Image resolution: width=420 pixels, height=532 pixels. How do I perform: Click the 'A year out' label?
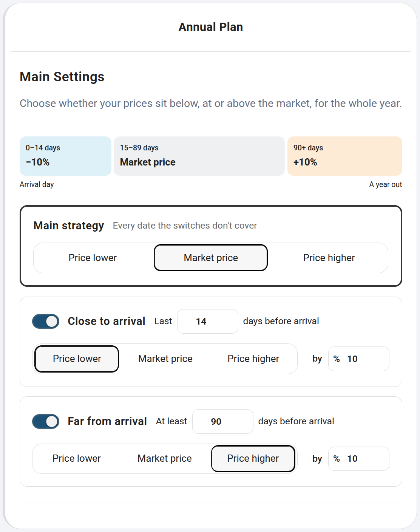coord(386,184)
